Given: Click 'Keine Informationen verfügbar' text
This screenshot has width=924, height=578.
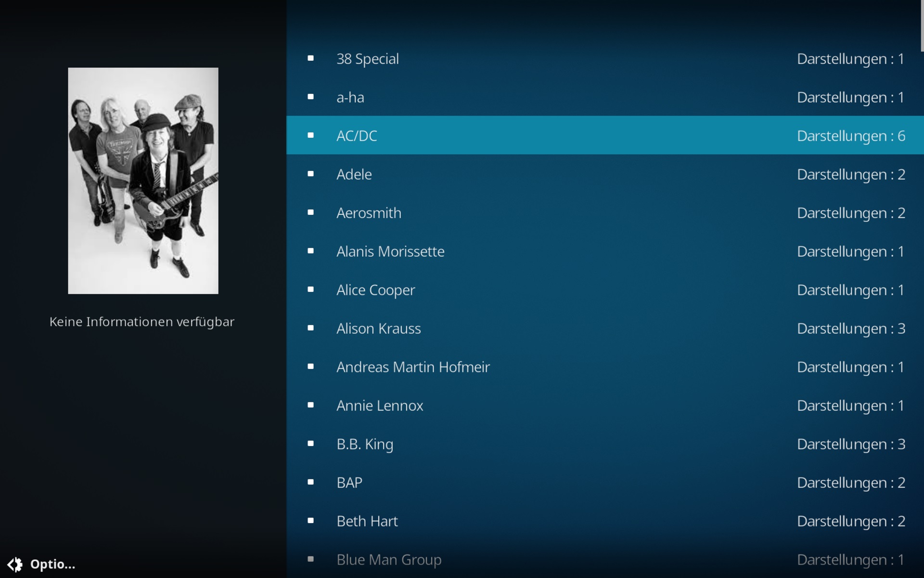Looking at the screenshot, I should 142,322.
